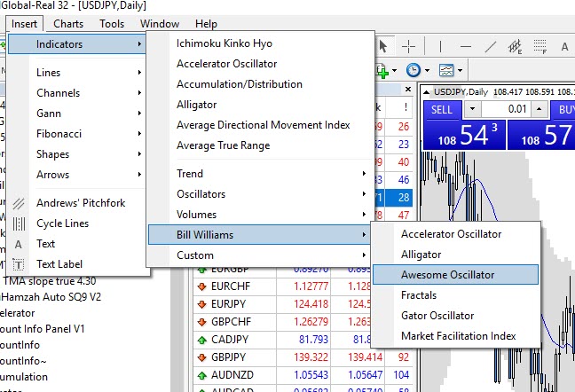The width and height of the screenshot is (575, 392).
Task: Click the Cycle Lines icon in Insert menu
Action: pyautogui.click(x=19, y=223)
